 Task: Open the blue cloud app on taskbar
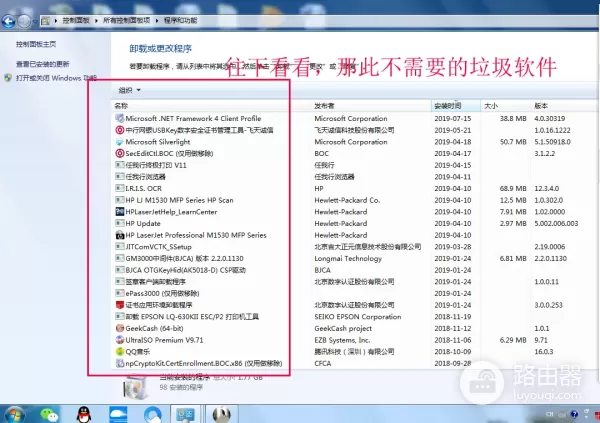click(118, 415)
